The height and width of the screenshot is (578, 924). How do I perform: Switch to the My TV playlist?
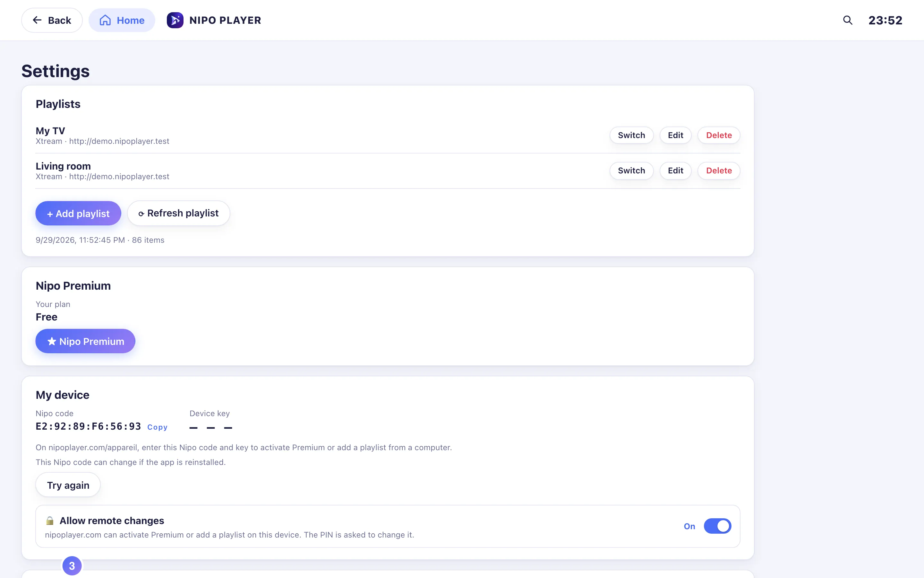pyautogui.click(x=631, y=135)
